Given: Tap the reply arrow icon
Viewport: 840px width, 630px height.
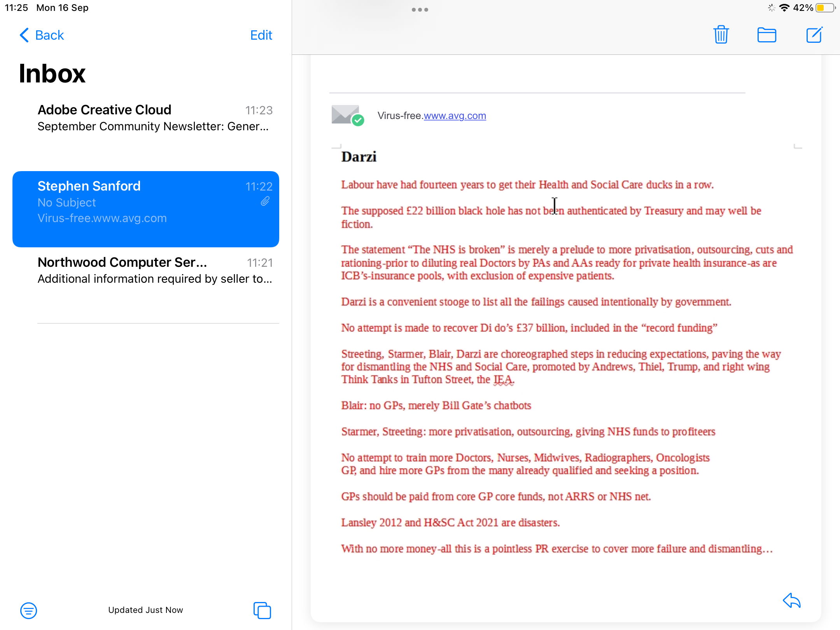Looking at the screenshot, I should coord(792,601).
